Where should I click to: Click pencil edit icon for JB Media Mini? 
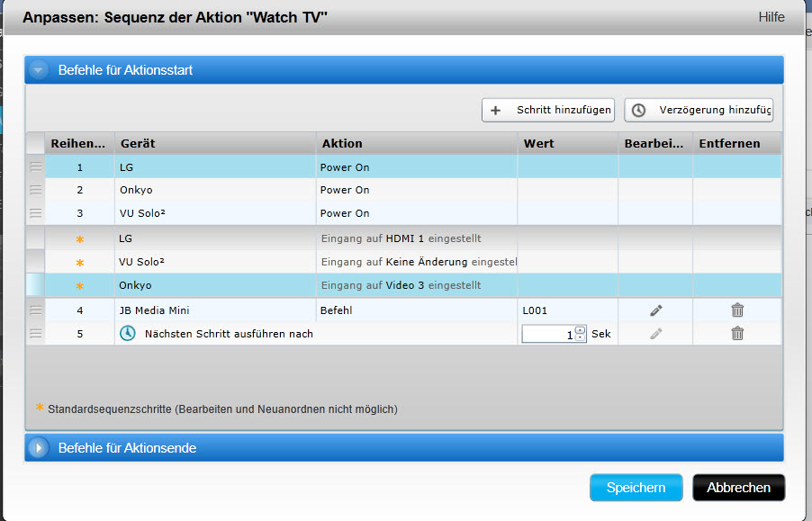point(656,310)
